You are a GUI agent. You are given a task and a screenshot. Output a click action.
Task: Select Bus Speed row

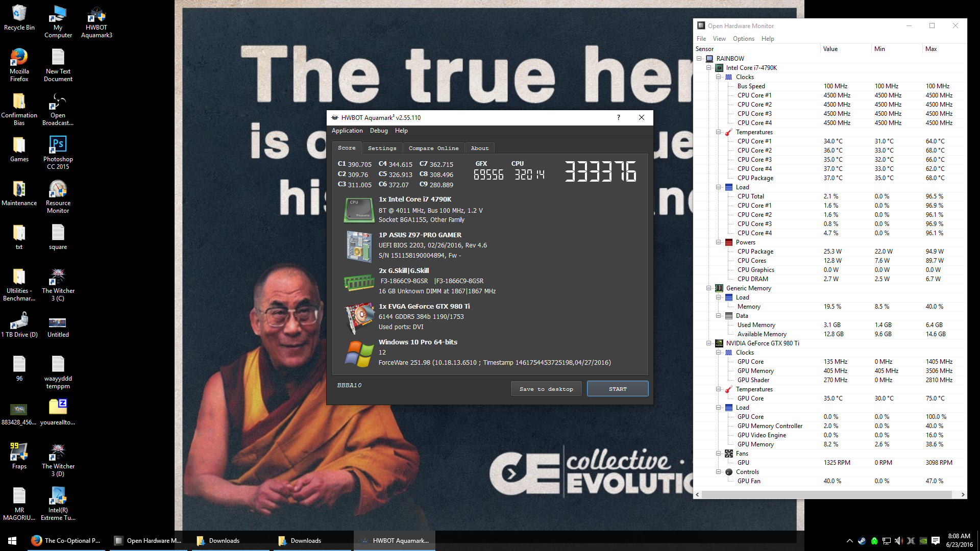830,86
